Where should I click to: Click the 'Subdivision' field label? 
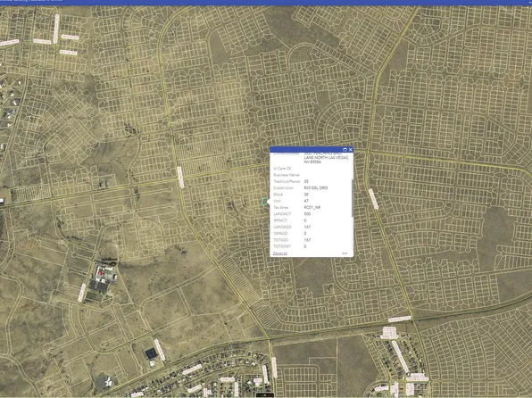(283, 188)
